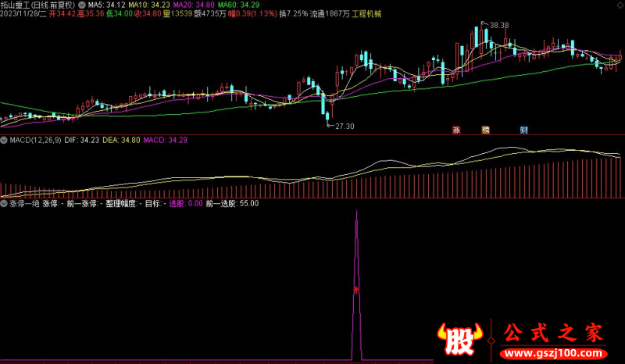Screen dimensions: 625x364
Task: Click the MA20: 34.80 label
Action: (194, 5)
